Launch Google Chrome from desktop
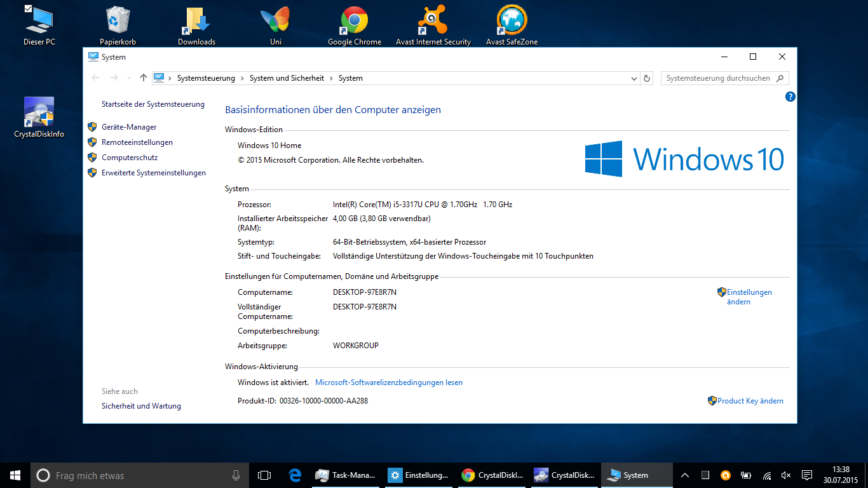 pyautogui.click(x=355, y=25)
